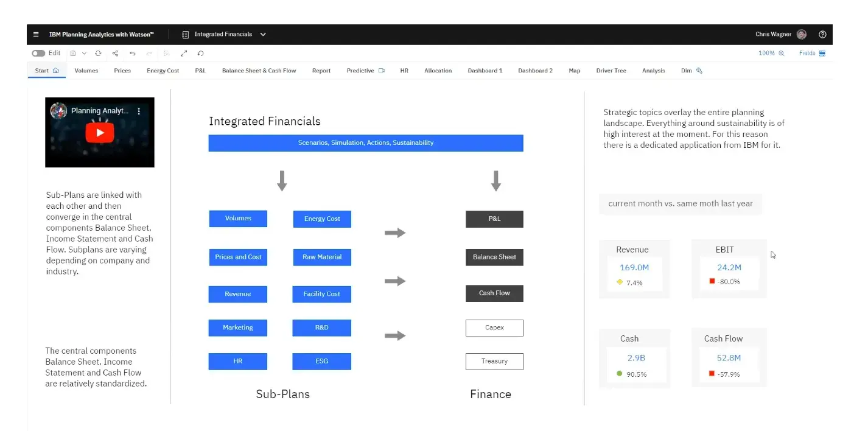Screen dimensions: 868x431
Task: Open the Integrated Financials book switcher dropdown
Action: click(x=262, y=34)
